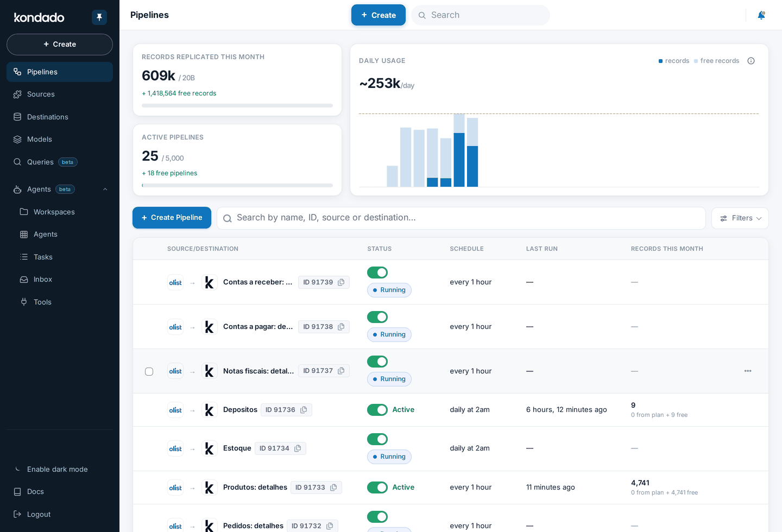Toggle off Contas a pagar pipeline
The width and height of the screenshot is (782, 532).
point(377,317)
